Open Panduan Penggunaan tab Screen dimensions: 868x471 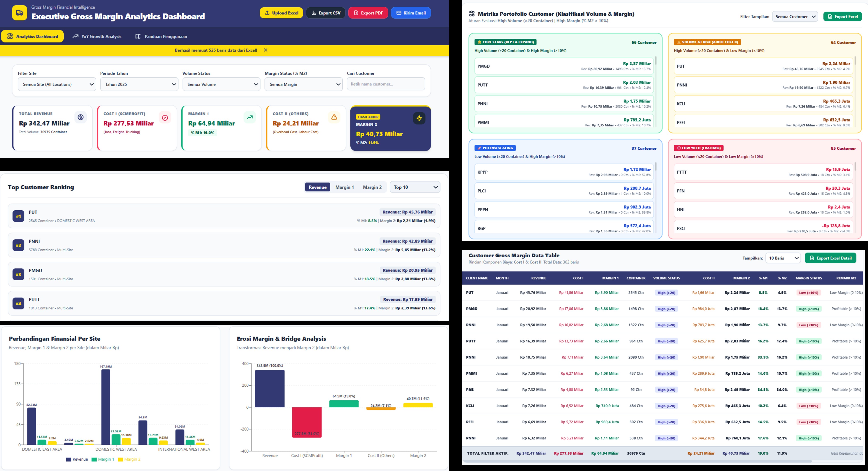pyautogui.click(x=161, y=36)
